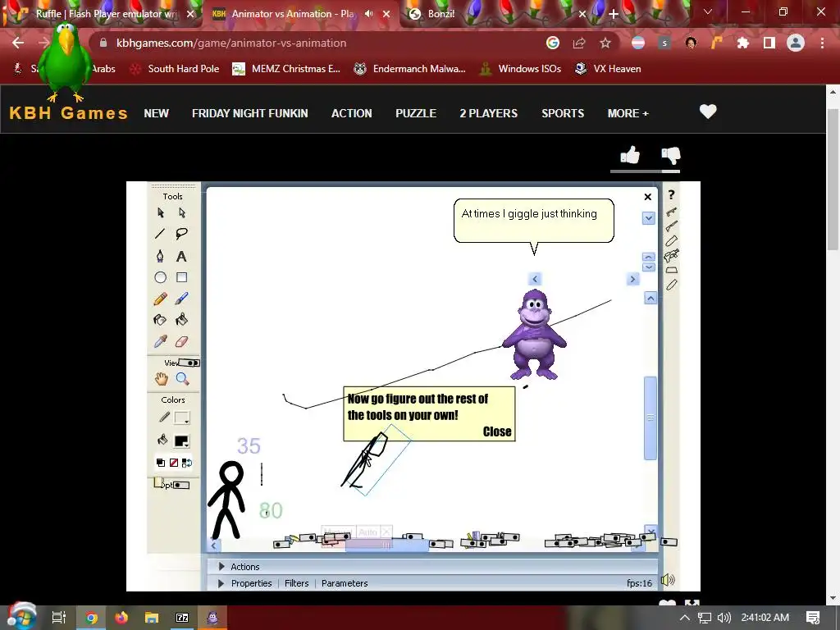This screenshot has height=630, width=840.
Task: Open the ACTION category
Action: point(351,113)
